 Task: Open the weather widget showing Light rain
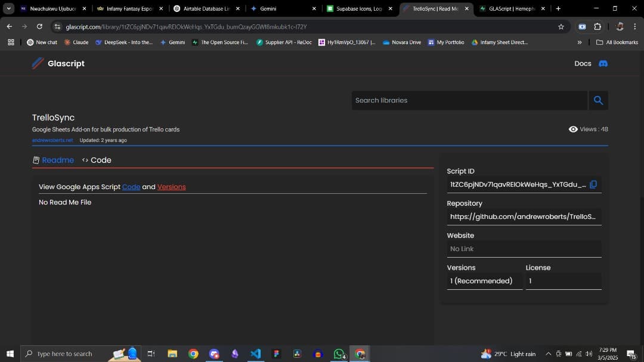click(x=509, y=354)
